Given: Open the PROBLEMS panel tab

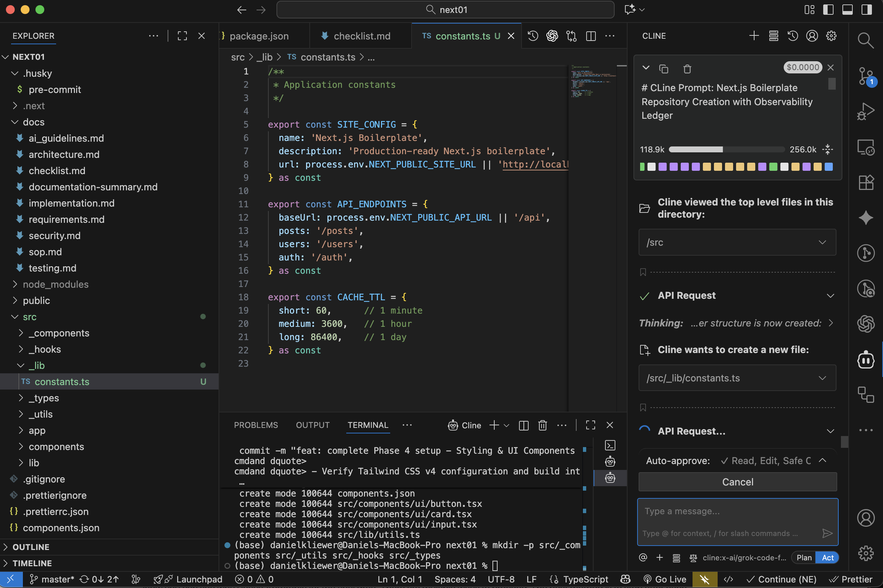Looking at the screenshot, I should (256, 425).
